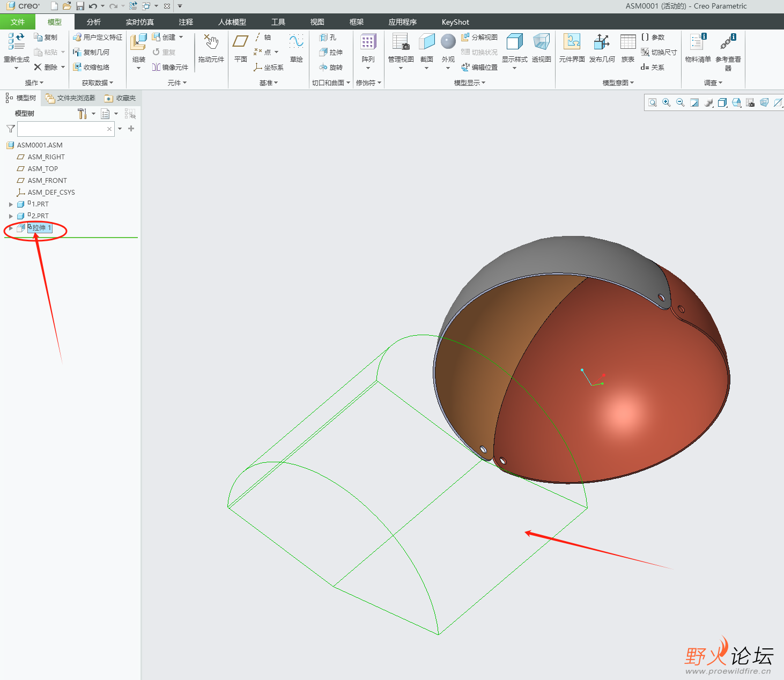Click Zoom In icon in graphics toolbar
The height and width of the screenshot is (680, 784).
click(x=667, y=102)
